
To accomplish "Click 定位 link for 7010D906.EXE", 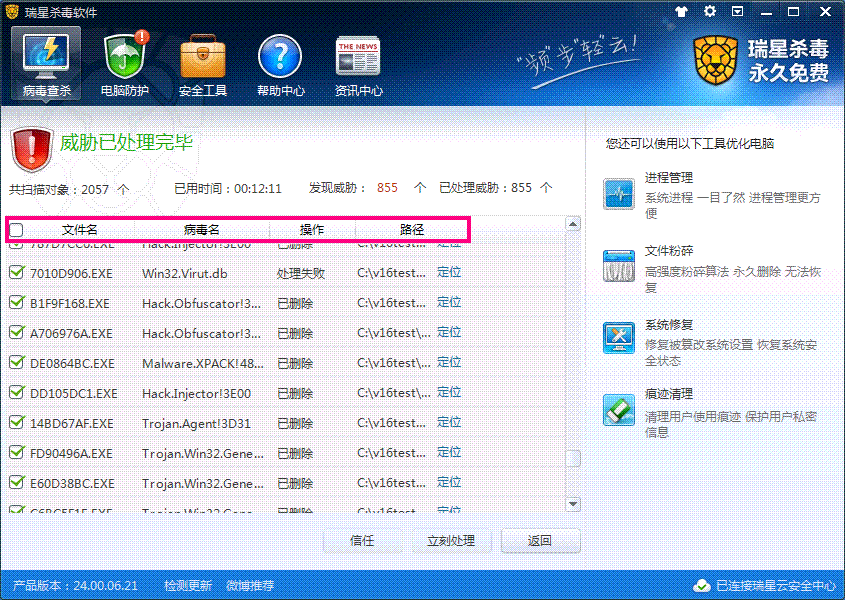I will point(449,272).
